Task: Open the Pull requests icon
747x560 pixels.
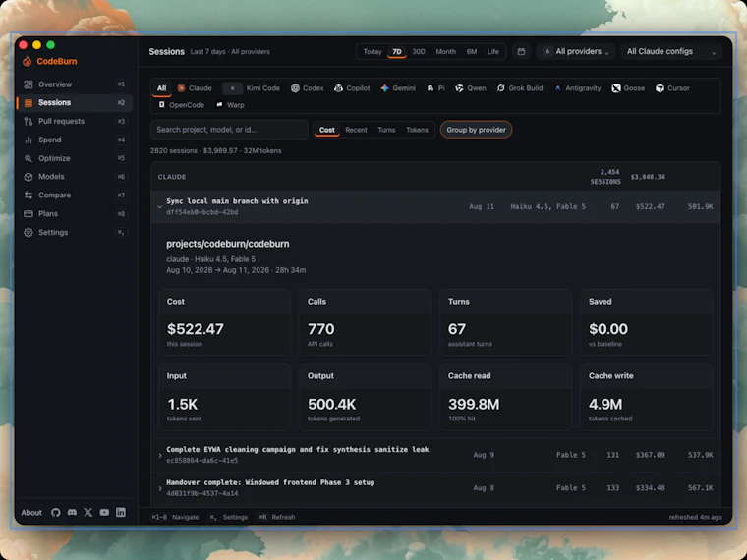Action: pyautogui.click(x=29, y=122)
